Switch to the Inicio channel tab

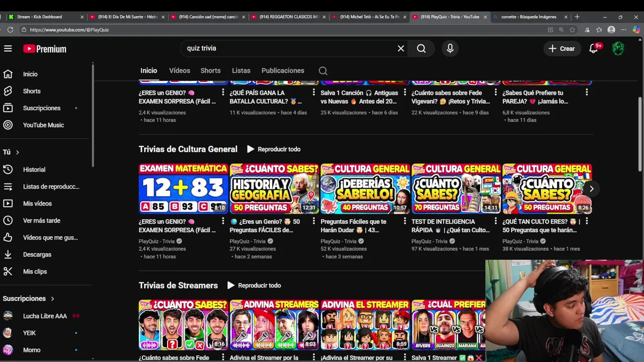pyautogui.click(x=148, y=71)
